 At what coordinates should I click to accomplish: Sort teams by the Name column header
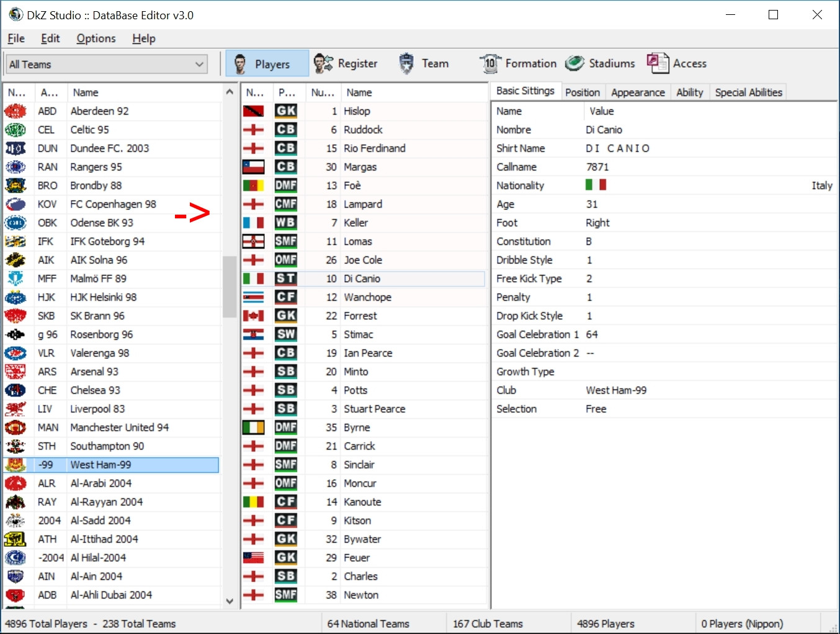145,92
